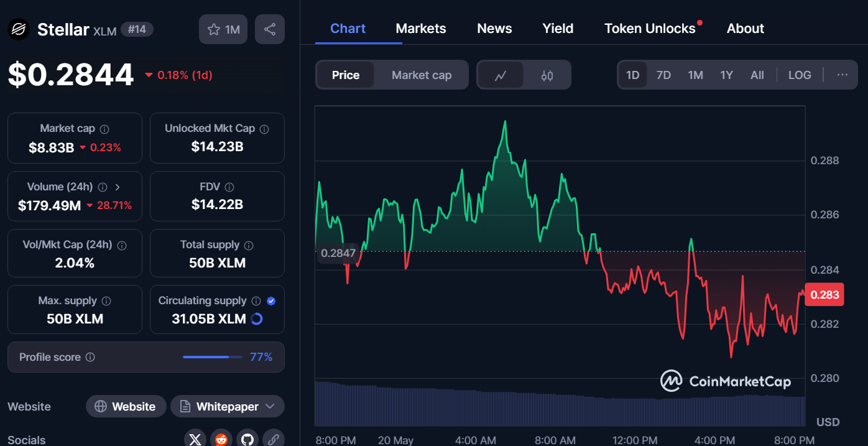Open the GitHub social link
This screenshot has width=868, height=446.
pyautogui.click(x=247, y=439)
